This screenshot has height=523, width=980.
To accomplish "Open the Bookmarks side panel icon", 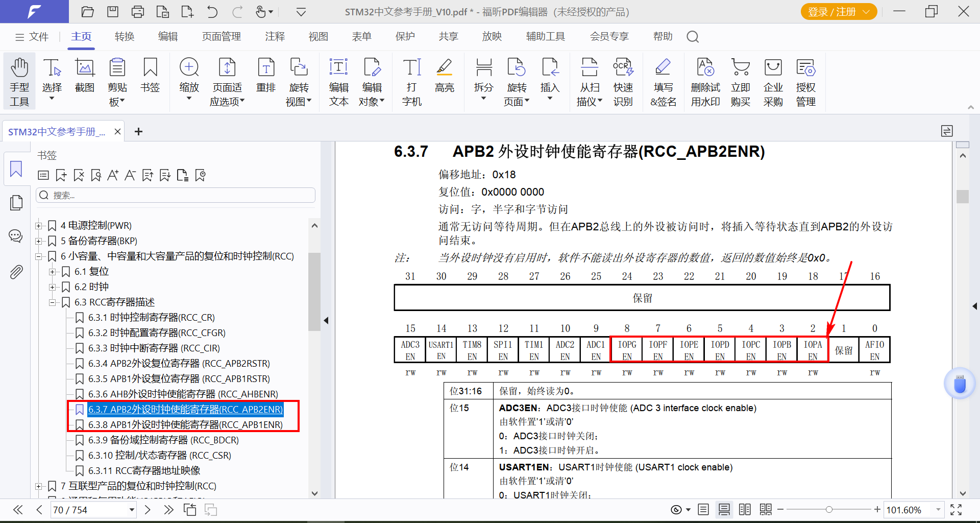I will [x=16, y=169].
